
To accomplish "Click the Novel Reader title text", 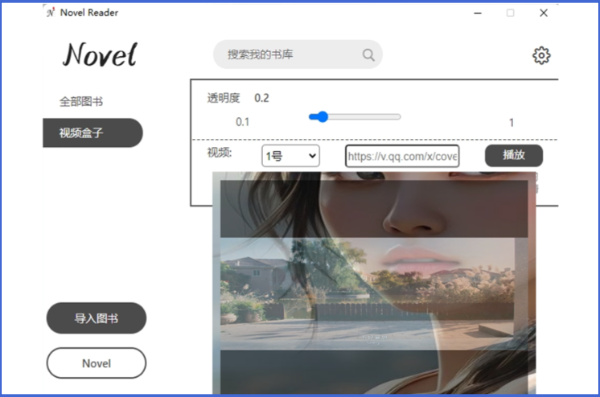I will tap(89, 13).
